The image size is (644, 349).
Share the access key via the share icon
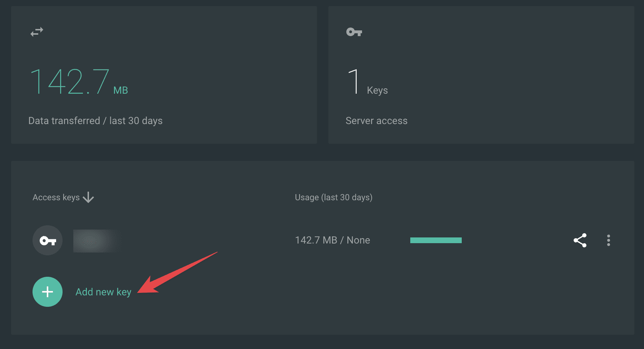(580, 240)
